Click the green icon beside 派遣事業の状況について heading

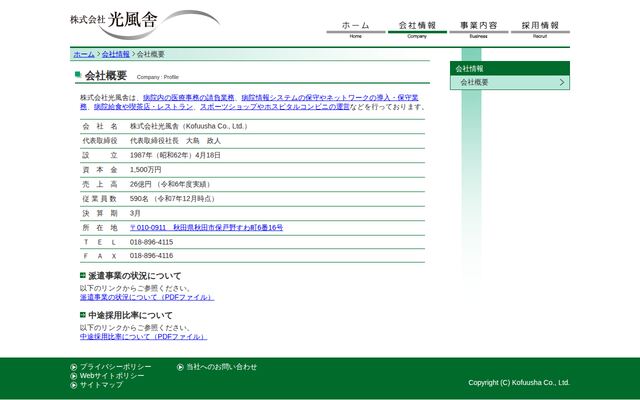point(83,276)
